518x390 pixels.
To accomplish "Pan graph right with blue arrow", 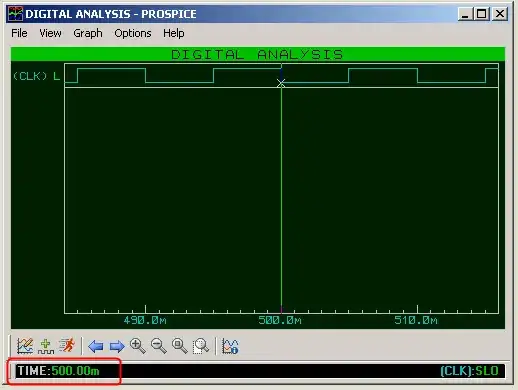I will (x=117, y=346).
